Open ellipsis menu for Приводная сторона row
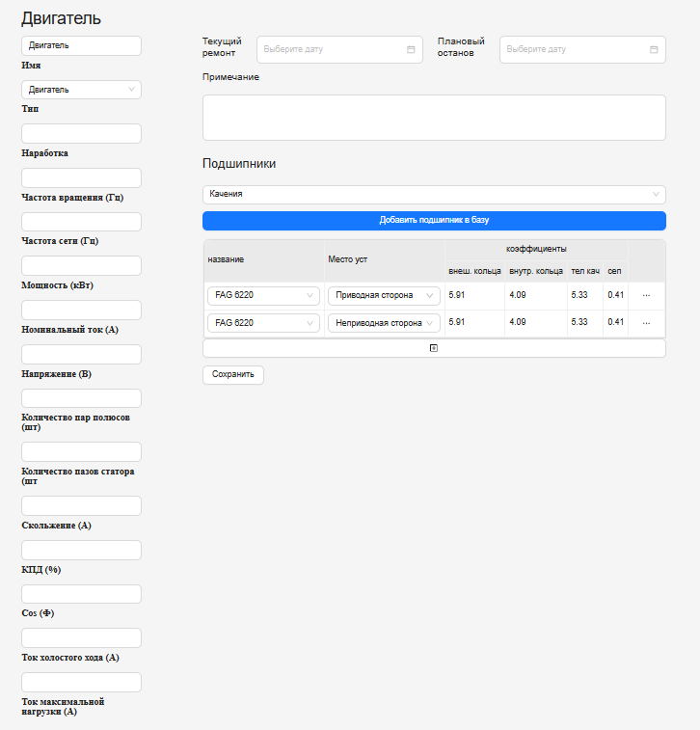 [x=646, y=295]
